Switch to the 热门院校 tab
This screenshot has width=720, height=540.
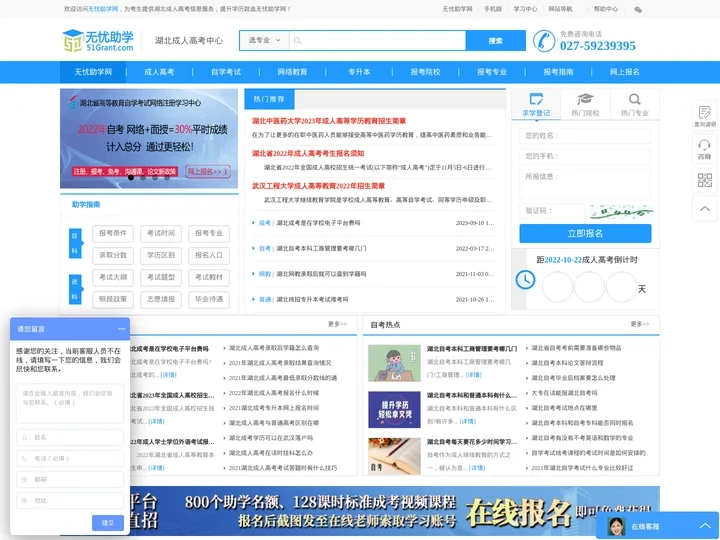(x=585, y=104)
